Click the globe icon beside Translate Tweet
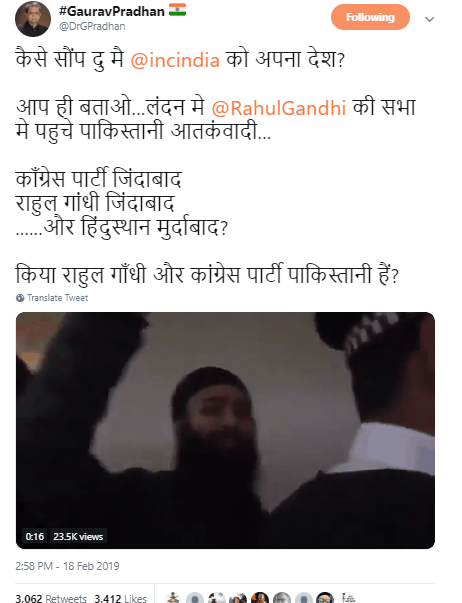 [x=20, y=298]
